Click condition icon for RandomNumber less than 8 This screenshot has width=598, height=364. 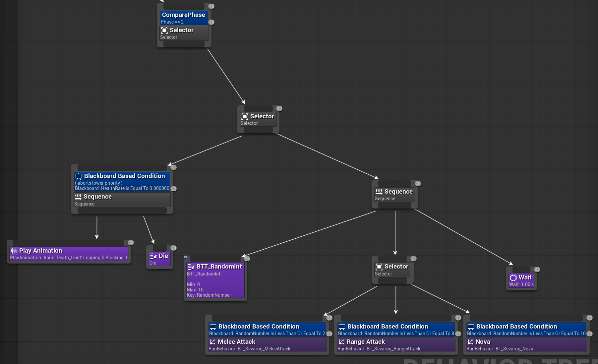(342, 327)
